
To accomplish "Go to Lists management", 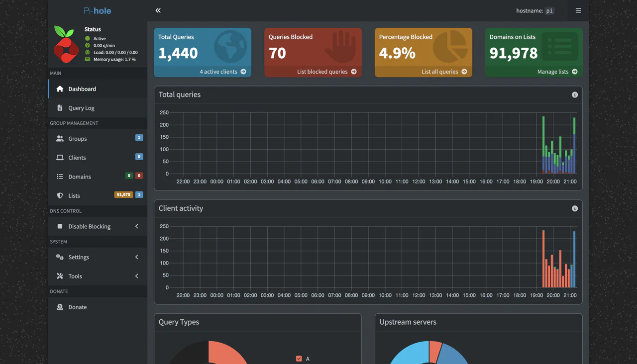I will pos(98,195).
